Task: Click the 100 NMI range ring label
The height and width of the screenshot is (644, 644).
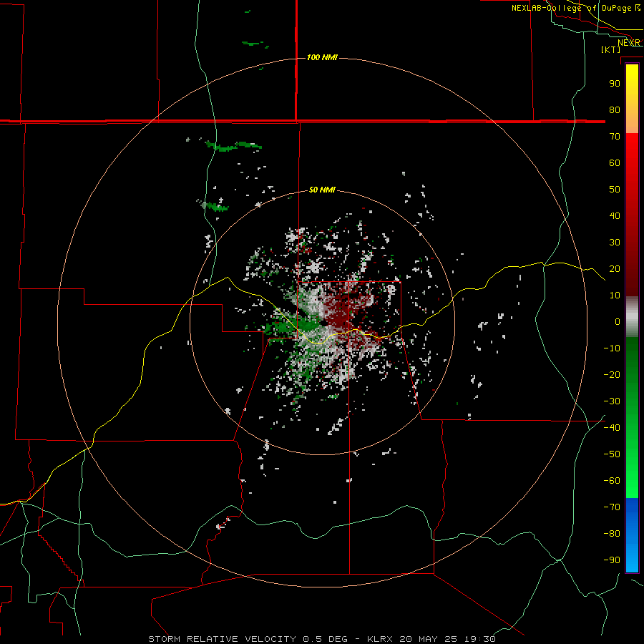Action: pos(322,57)
